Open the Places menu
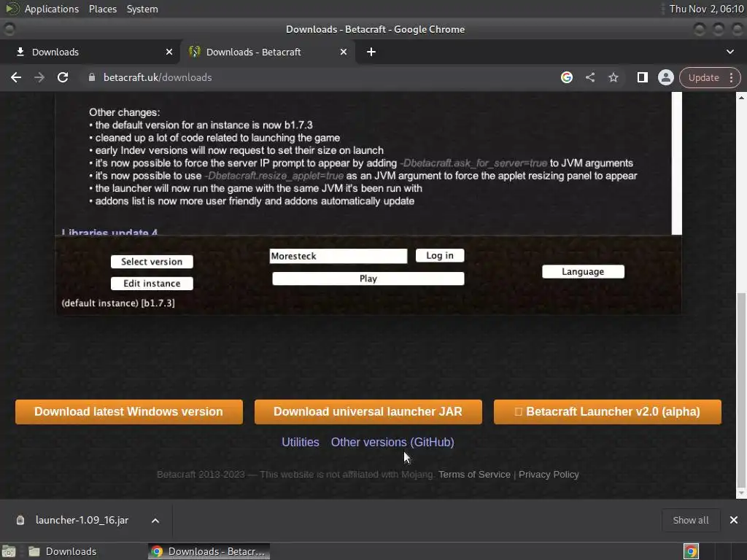The width and height of the screenshot is (747, 560). pyautogui.click(x=103, y=9)
